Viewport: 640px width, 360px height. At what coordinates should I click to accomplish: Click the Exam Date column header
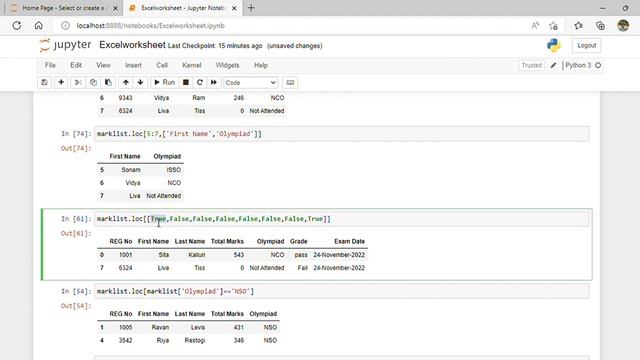pos(349,242)
